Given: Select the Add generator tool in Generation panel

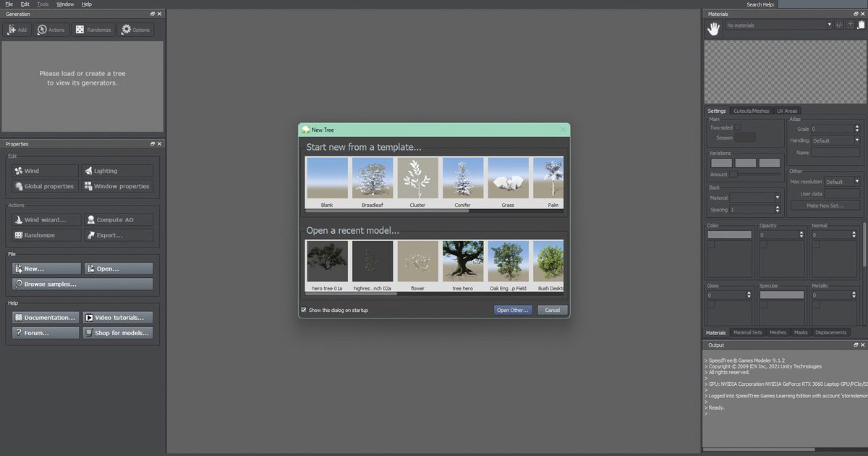Looking at the screenshot, I should tap(16, 29).
